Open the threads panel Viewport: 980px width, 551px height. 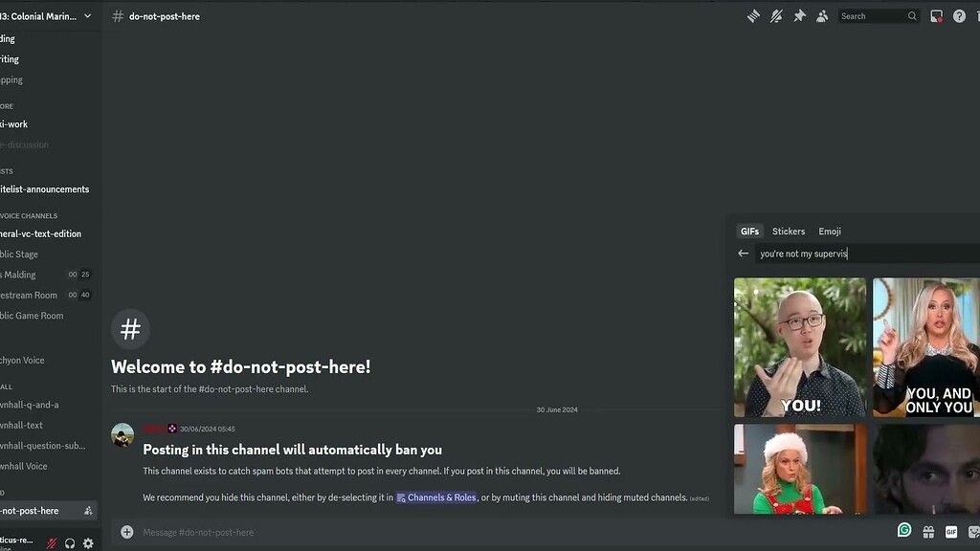pyautogui.click(x=753, y=15)
